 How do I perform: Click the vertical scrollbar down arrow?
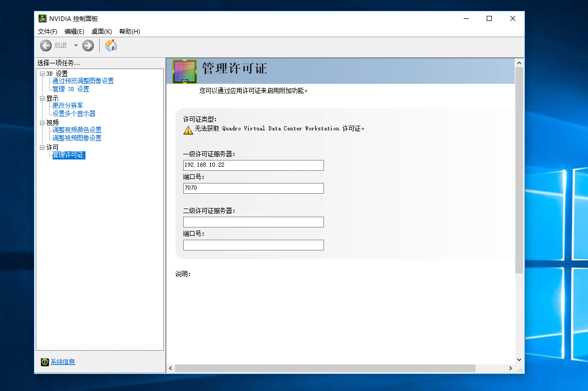519,359
